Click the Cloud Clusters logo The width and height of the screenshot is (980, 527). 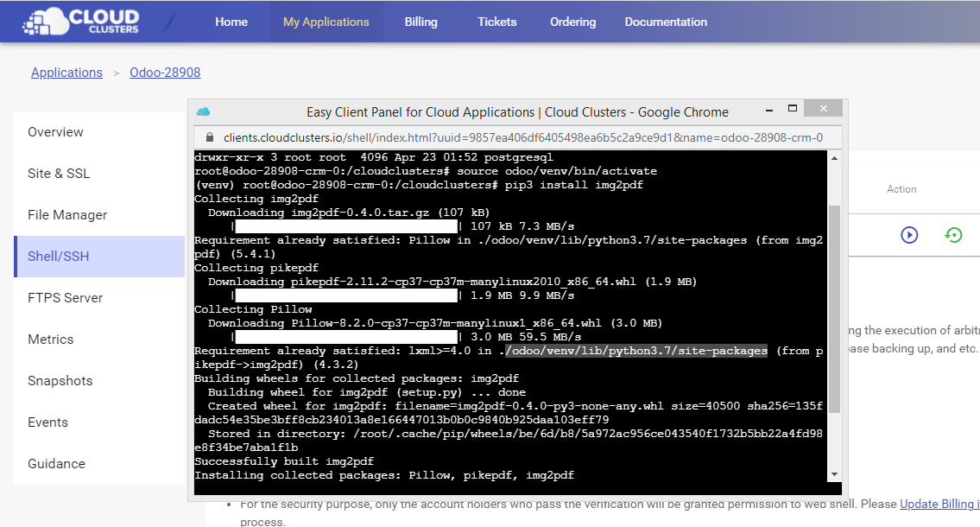(x=81, y=22)
